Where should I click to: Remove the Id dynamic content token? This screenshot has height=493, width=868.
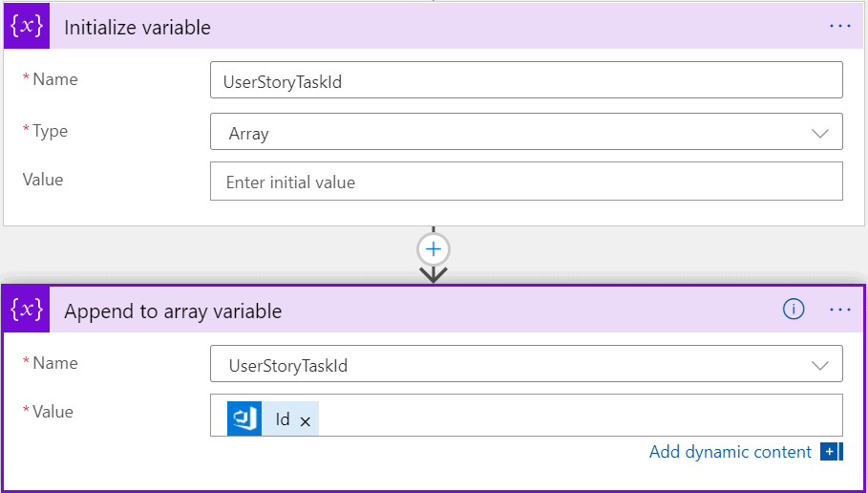(305, 421)
